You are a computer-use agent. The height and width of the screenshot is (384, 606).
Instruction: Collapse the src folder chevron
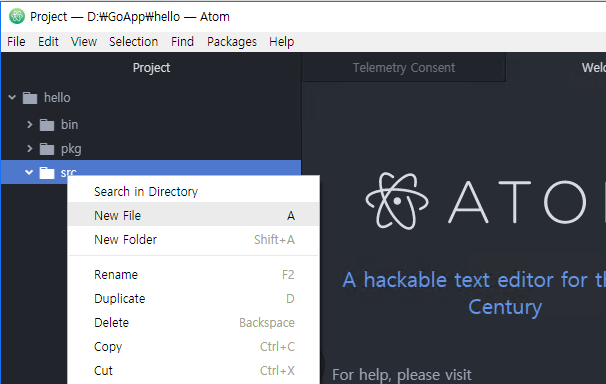point(29,172)
